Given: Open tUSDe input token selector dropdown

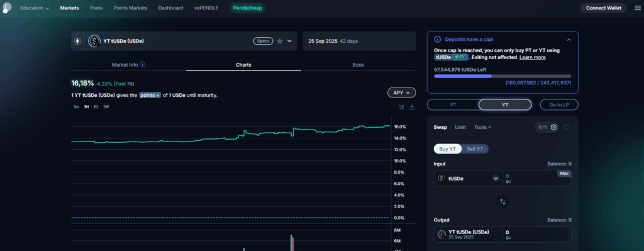Looking at the screenshot, I should coord(496,178).
